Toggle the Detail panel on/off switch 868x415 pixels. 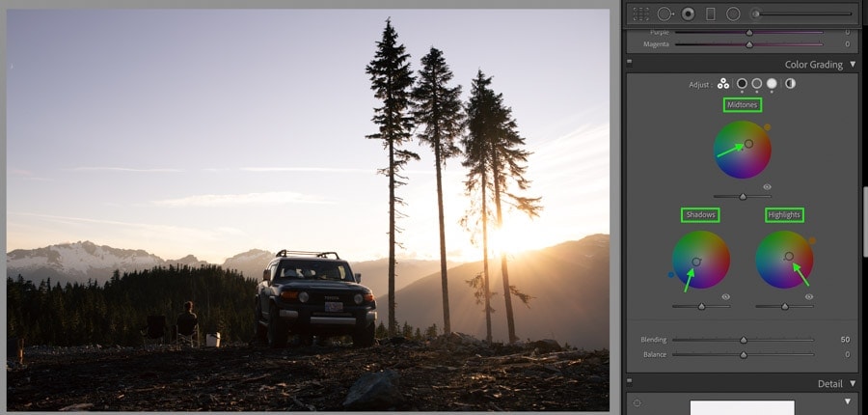click(x=630, y=383)
